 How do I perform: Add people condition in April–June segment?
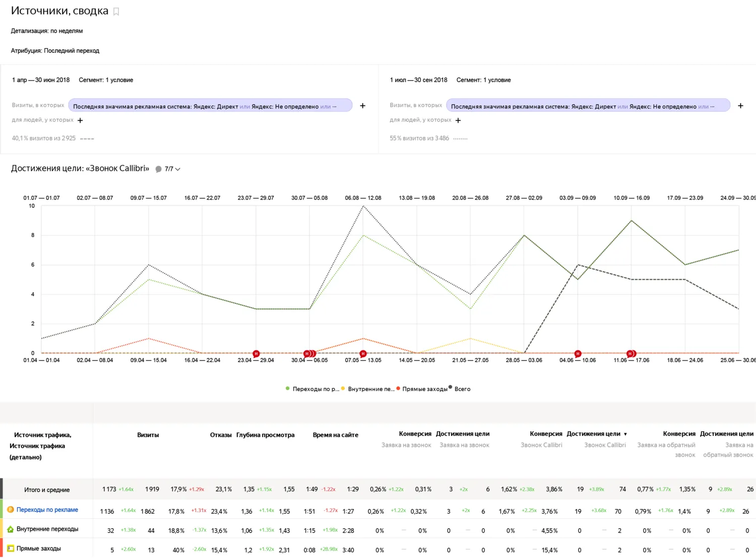click(x=80, y=120)
